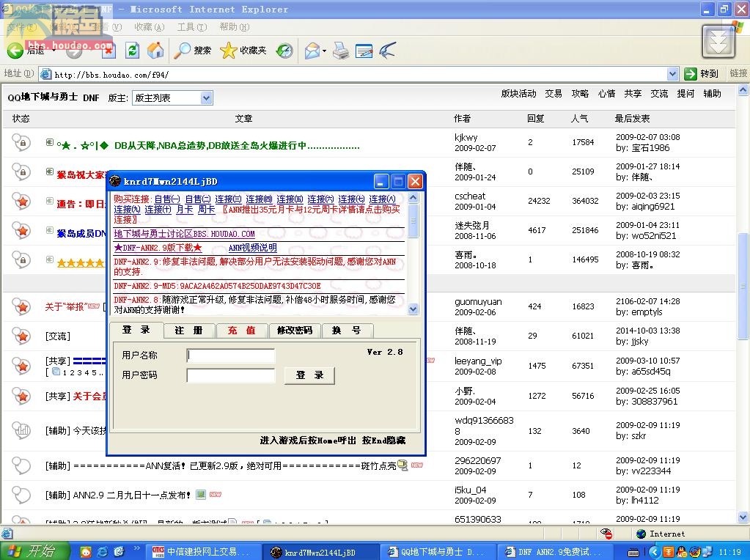The width and height of the screenshot is (750, 560).
Task: Open the Windows 开始 Start button
Action: 34,551
